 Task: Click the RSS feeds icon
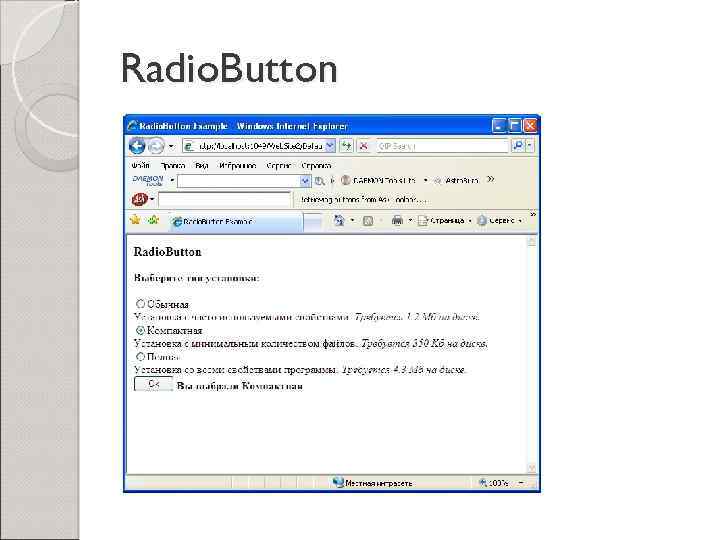point(368,221)
